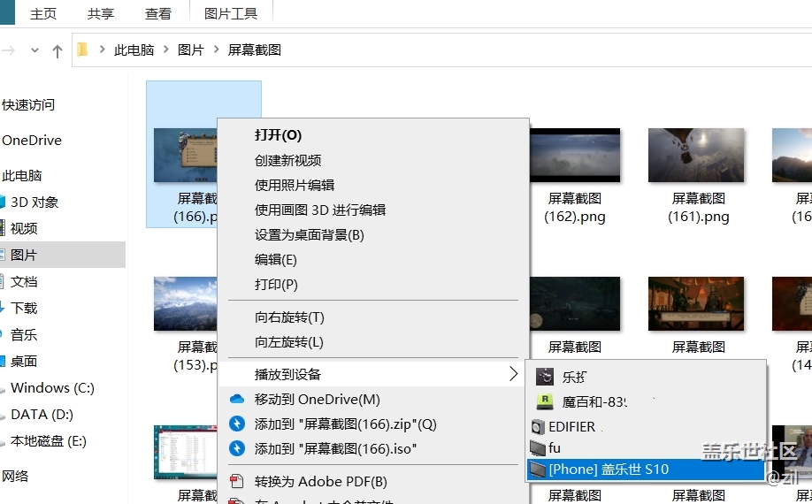
Task: Click the icon beside 添加到 屏幕截图(166).zip
Action: pyautogui.click(x=236, y=424)
